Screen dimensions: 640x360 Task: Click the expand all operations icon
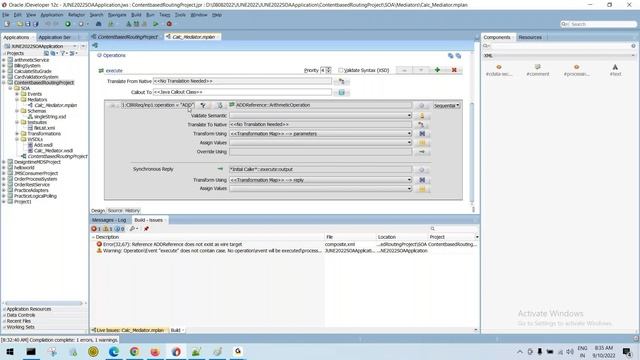(451, 56)
